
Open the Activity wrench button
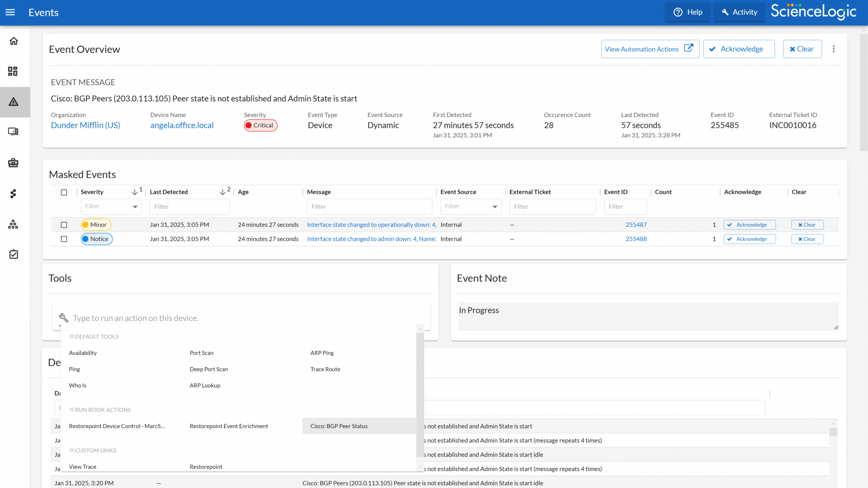(x=739, y=12)
